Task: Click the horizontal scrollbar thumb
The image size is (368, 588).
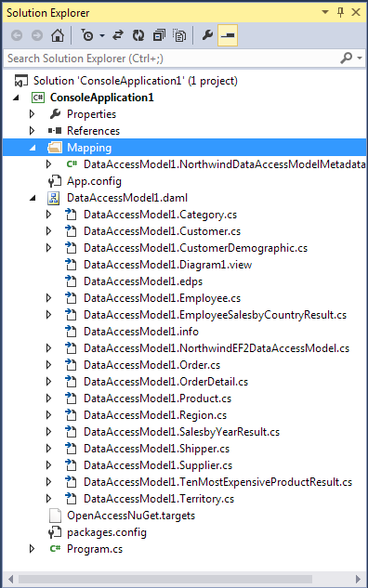Action: pyautogui.click(x=165, y=579)
